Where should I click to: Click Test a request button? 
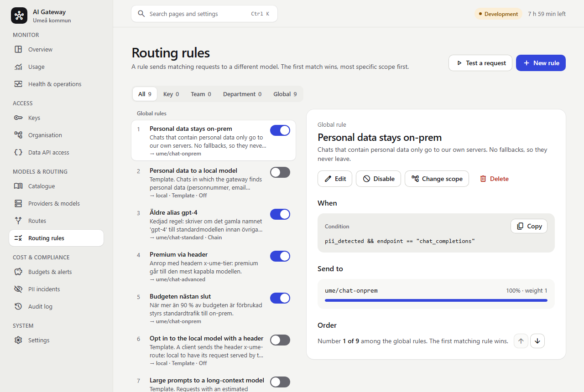click(x=480, y=63)
